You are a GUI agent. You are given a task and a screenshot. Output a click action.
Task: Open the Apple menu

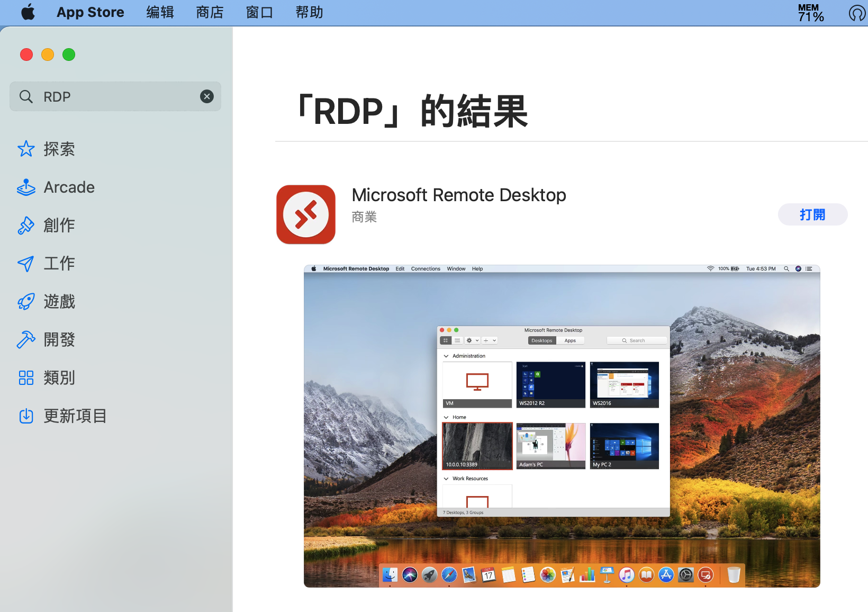[x=28, y=12]
